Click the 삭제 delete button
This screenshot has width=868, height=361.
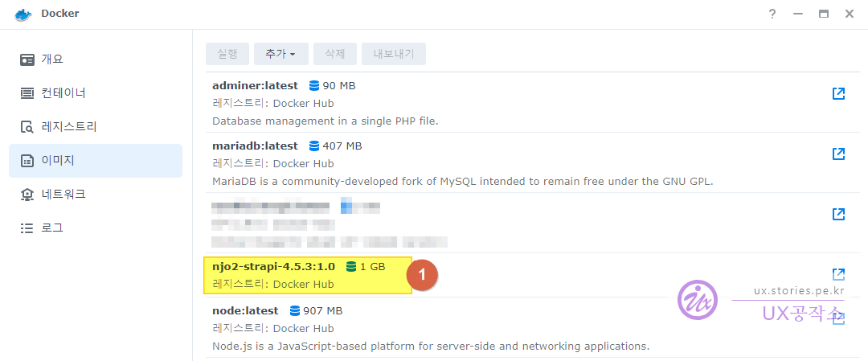pos(335,54)
